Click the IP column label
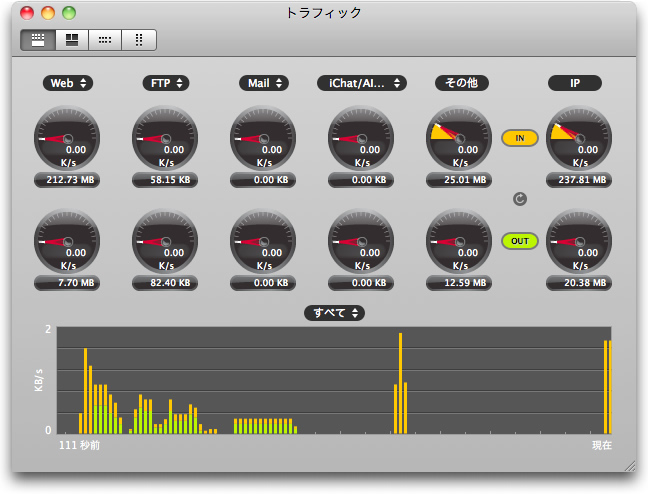This screenshot has width=648, height=494. coord(575,83)
